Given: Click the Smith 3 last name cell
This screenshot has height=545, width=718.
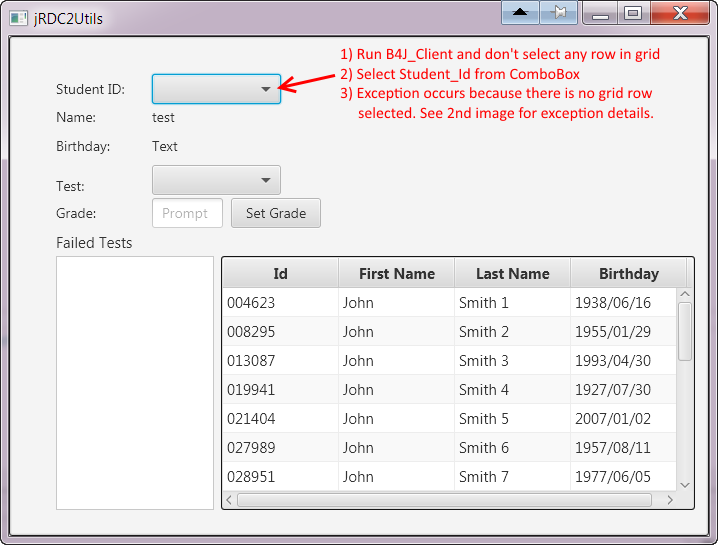Looking at the screenshot, I should [512, 360].
